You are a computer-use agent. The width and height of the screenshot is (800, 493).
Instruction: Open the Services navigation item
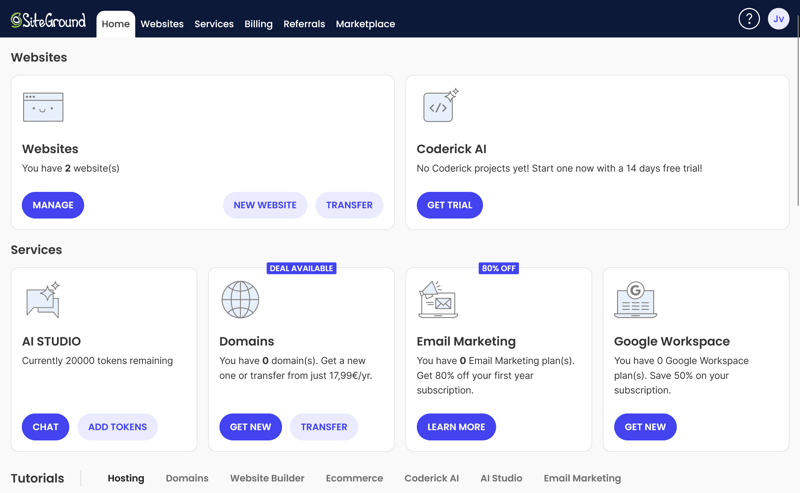pyautogui.click(x=214, y=24)
